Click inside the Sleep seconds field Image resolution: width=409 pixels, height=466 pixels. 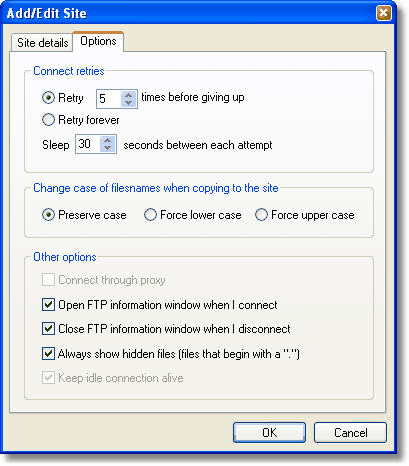coord(88,144)
